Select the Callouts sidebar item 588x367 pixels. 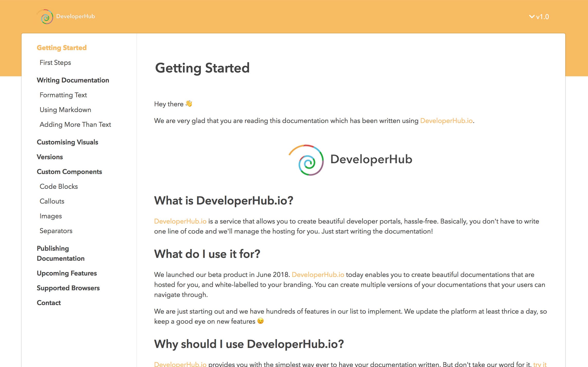pyautogui.click(x=52, y=201)
